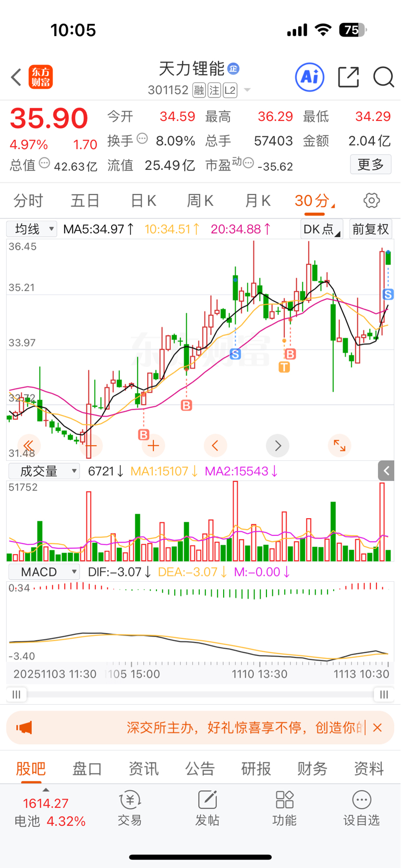Move chart right with right arrow
Screen dimensions: 401x868
pyautogui.click(x=277, y=445)
